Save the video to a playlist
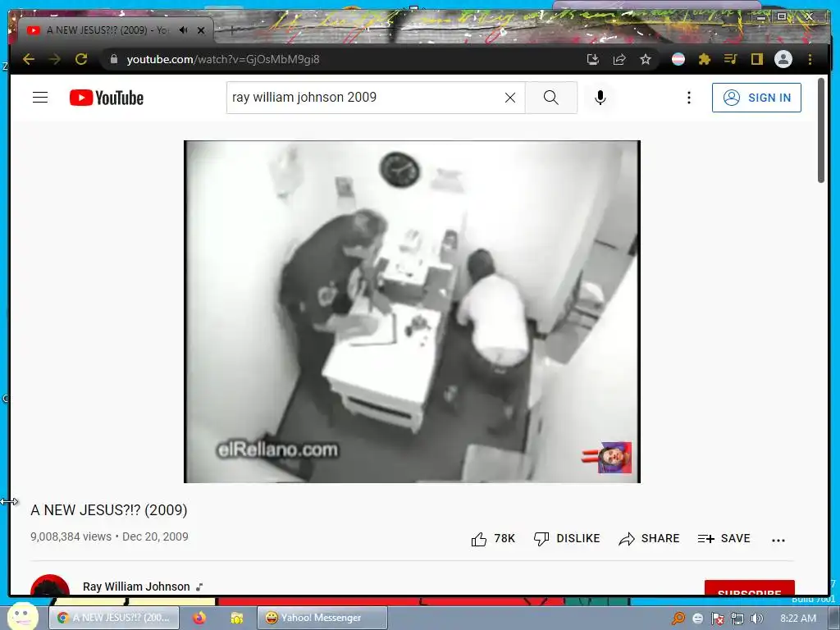Viewport: 840px width, 630px height. tap(724, 538)
